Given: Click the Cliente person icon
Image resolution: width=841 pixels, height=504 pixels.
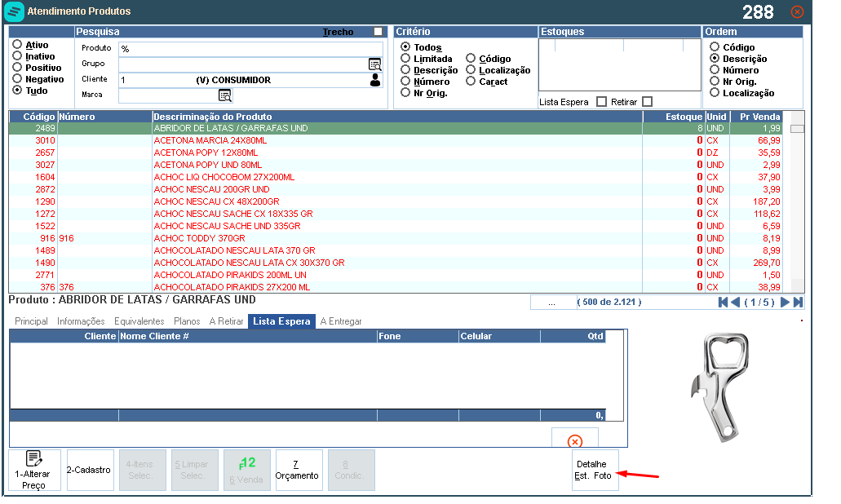Looking at the screenshot, I should click(x=375, y=80).
